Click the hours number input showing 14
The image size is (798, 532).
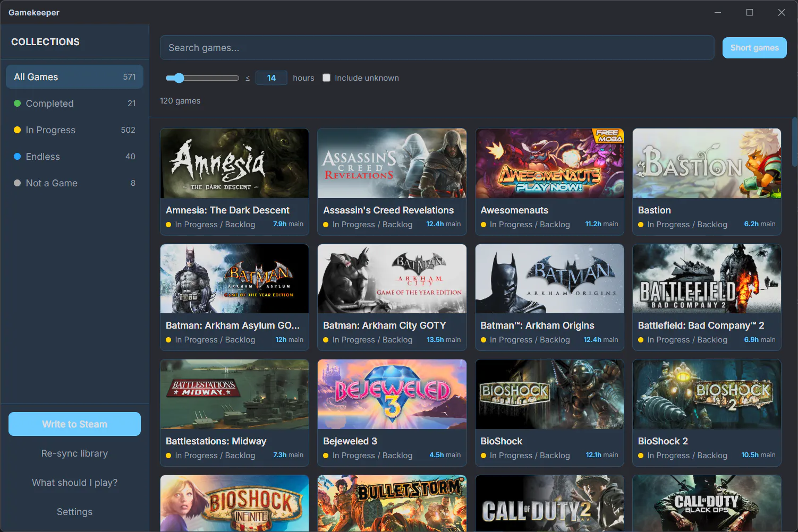271,78
